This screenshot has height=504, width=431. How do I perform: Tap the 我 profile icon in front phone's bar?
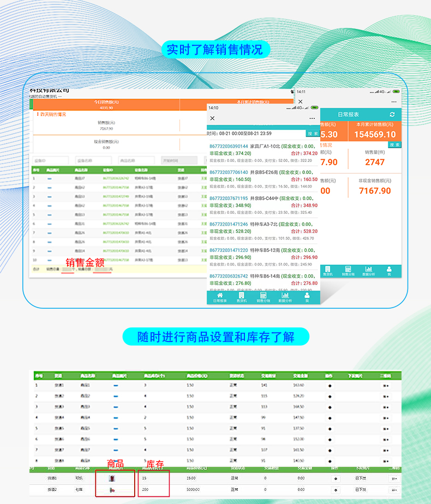(x=307, y=297)
